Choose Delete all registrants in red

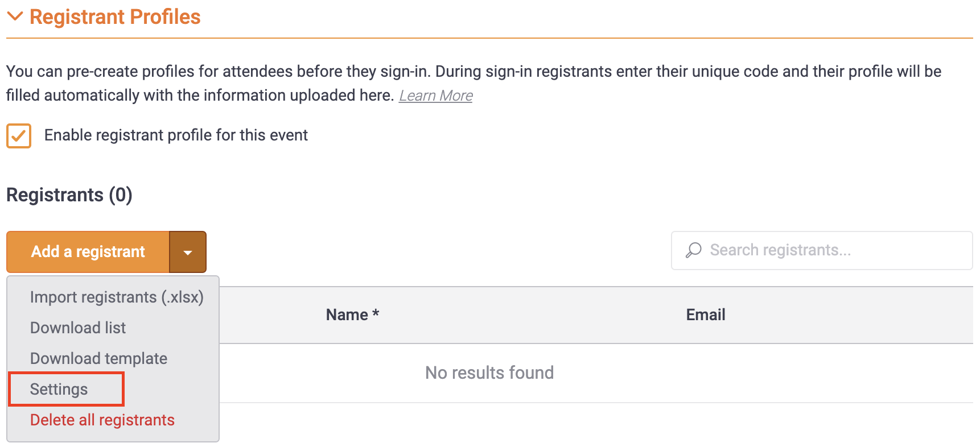[102, 420]
